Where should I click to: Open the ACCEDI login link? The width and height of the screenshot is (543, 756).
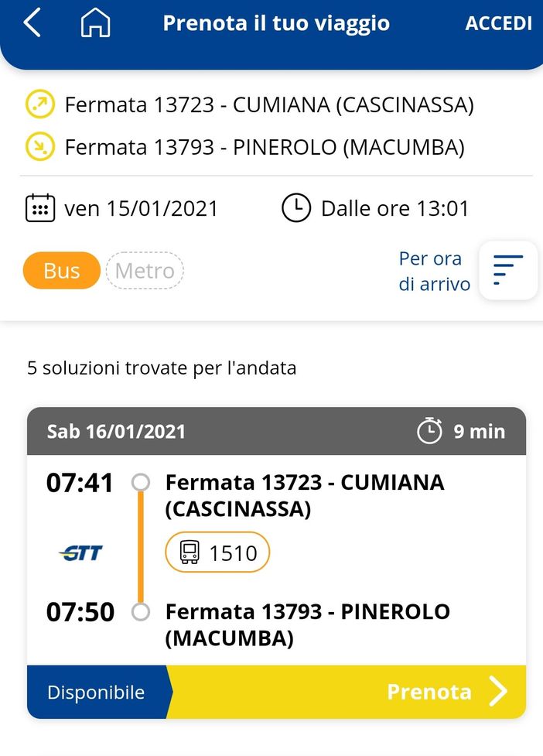tap(498, 23)
